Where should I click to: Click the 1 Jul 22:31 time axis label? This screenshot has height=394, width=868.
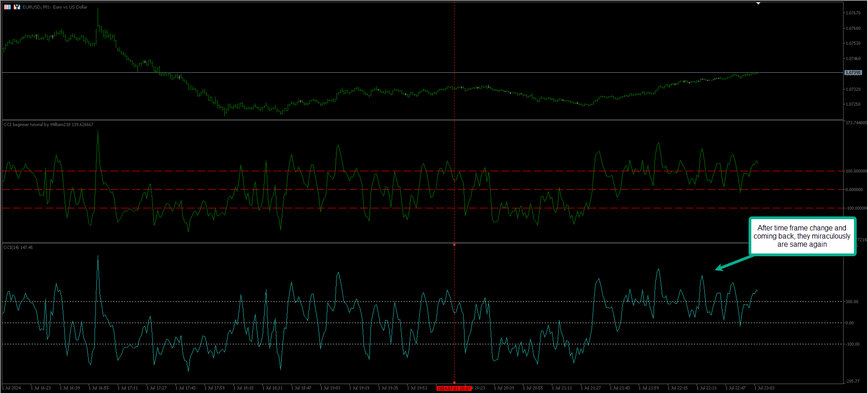[707, 388]
